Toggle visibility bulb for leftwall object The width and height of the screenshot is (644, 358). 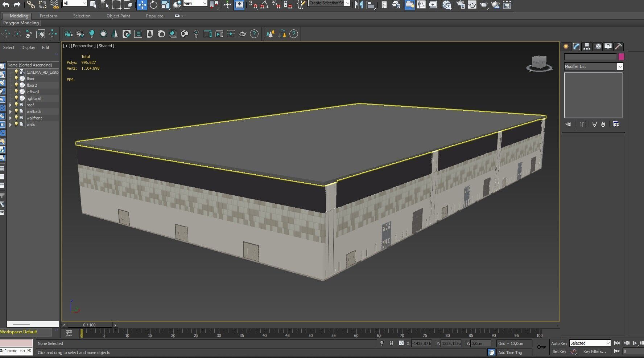[16, 91]
